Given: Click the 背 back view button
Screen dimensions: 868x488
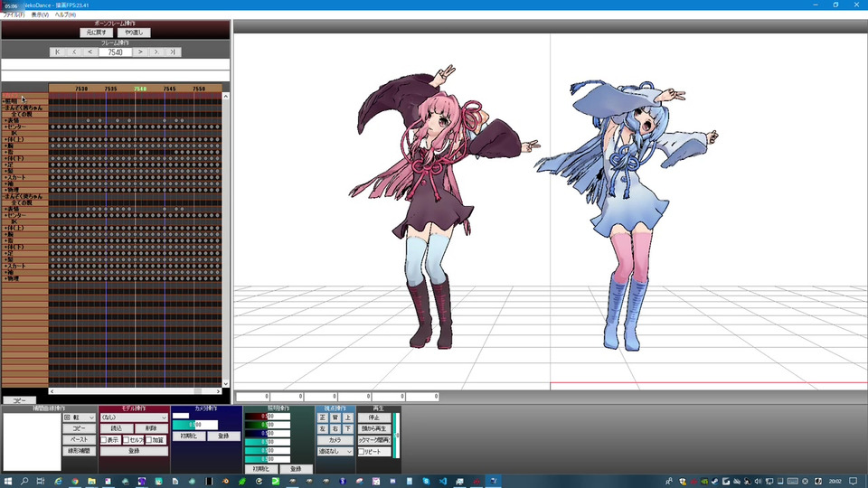Looking at the screenshot, I should 335,418.
